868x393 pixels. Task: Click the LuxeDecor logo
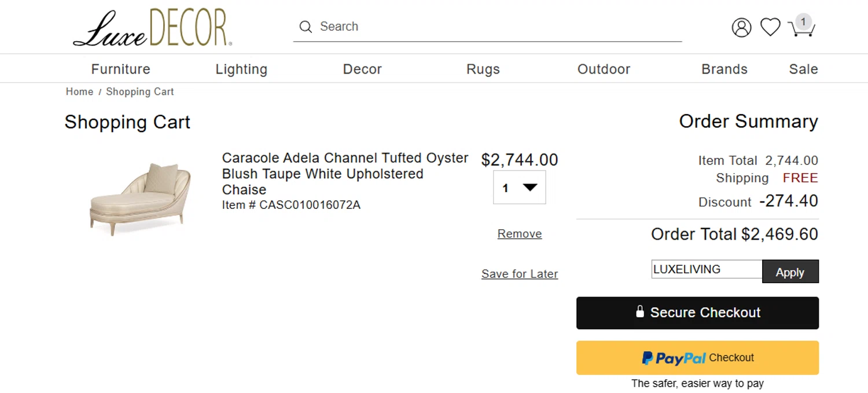pos(152,28)
